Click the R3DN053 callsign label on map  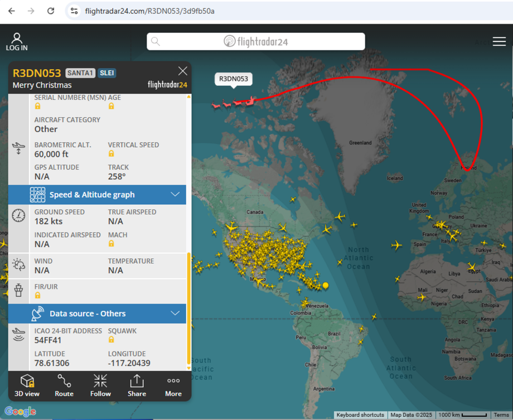tap(233, 79)
